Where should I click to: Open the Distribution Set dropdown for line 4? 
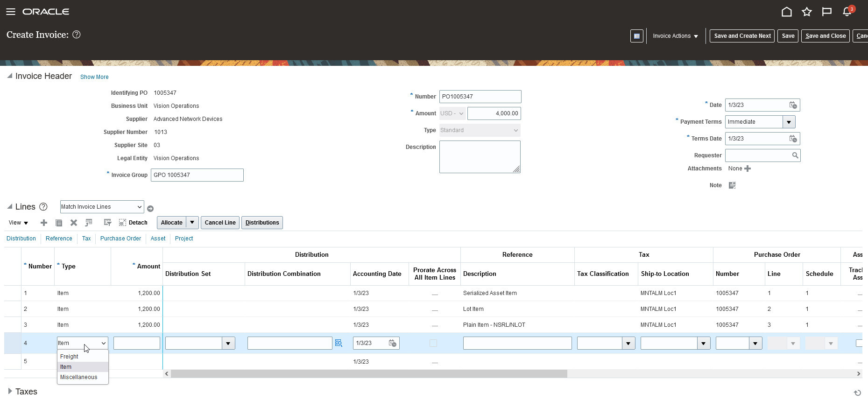point(228,343)
